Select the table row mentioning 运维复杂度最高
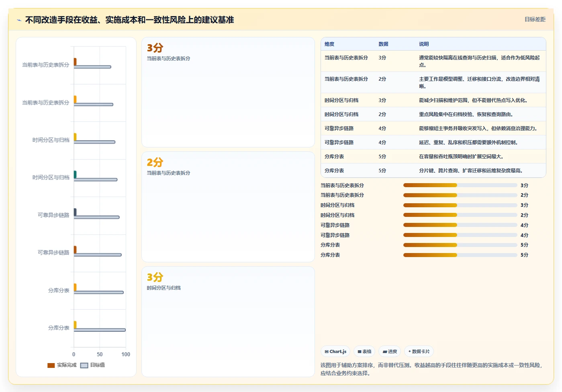 pos(433,170)
